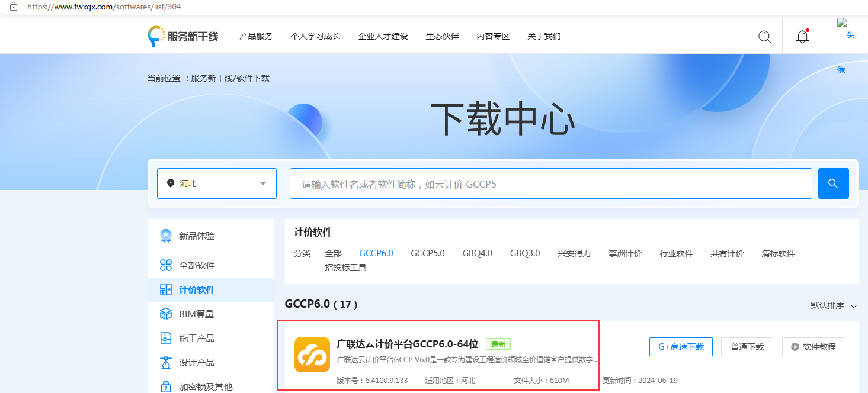Screen dimensions: 868x393
Task: Click the 下载中心 banner title
Action: coord(502,120)
